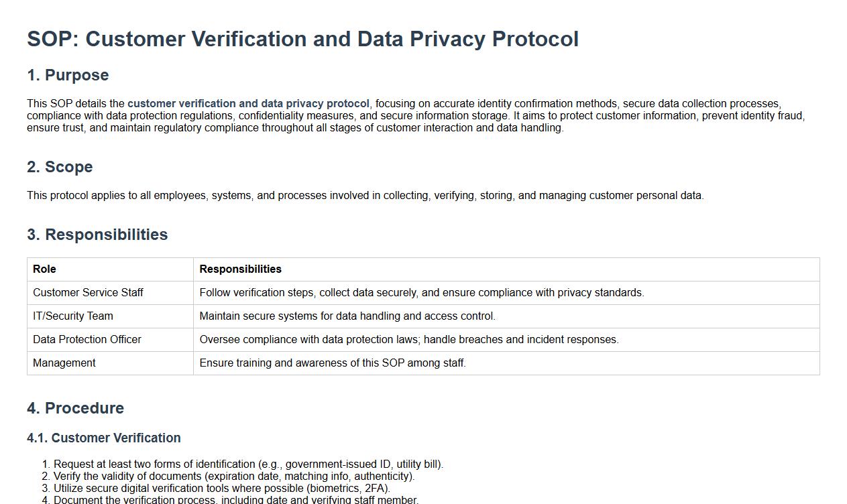
Task: Click the Scope paragraph about employees and systems
Action: coord(365,196)
